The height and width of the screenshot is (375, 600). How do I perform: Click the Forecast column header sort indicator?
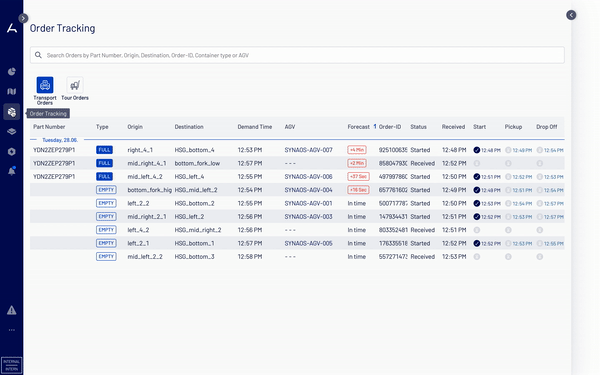(375, 126)
